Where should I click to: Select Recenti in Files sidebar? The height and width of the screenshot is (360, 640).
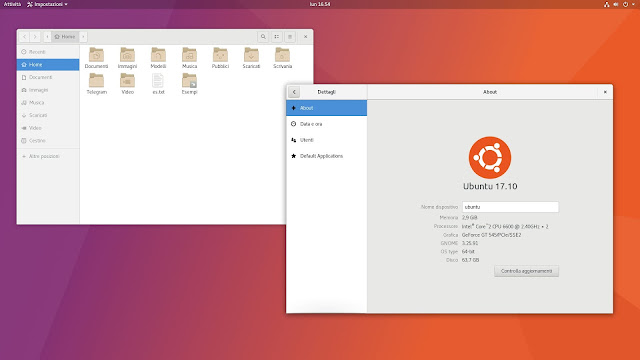click(48, 52)
